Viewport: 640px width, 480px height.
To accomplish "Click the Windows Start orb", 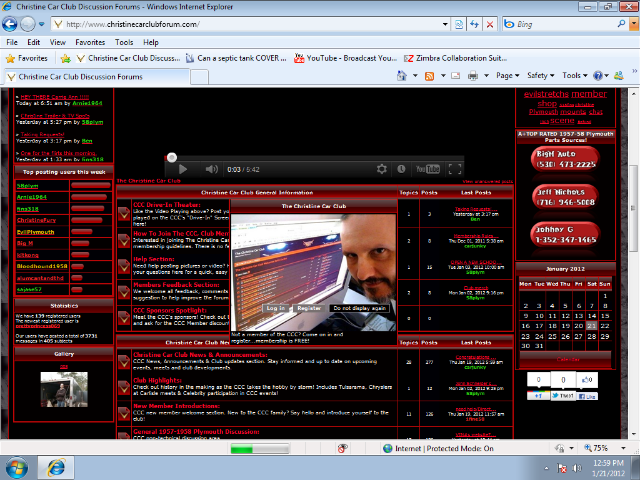I will click(x=17, y=468).
